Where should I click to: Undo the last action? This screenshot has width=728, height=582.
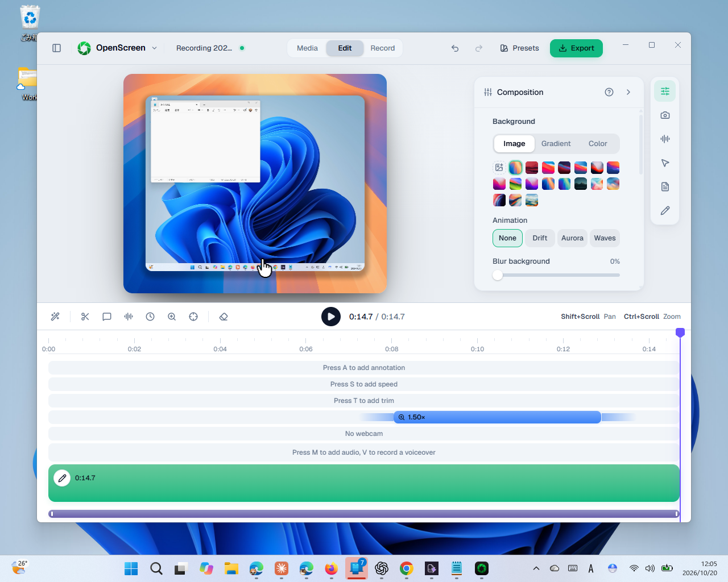pos(455,48)
